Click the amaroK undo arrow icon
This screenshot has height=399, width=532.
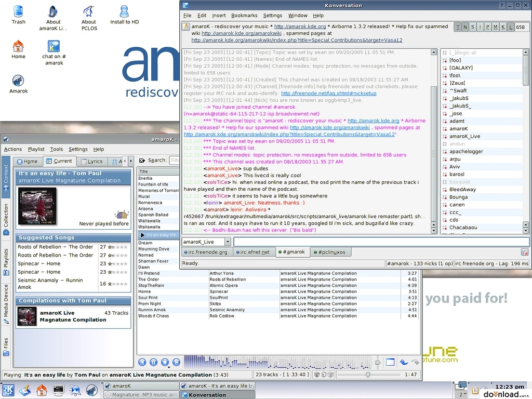click(x=404, y=362)
